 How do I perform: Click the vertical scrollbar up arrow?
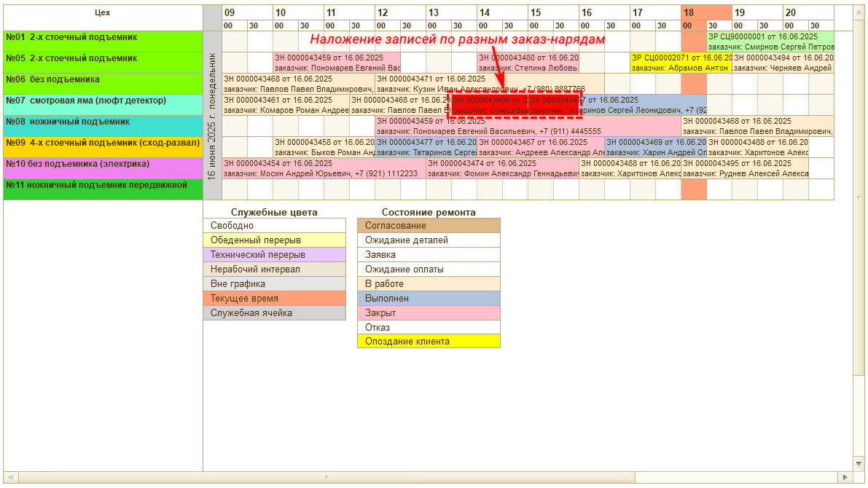click(x=859, y=12)
